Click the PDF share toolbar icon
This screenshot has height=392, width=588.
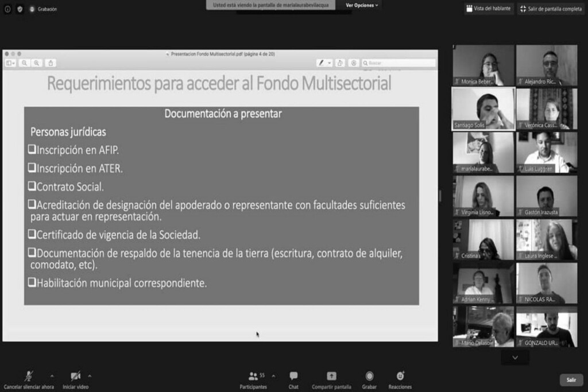51,63
